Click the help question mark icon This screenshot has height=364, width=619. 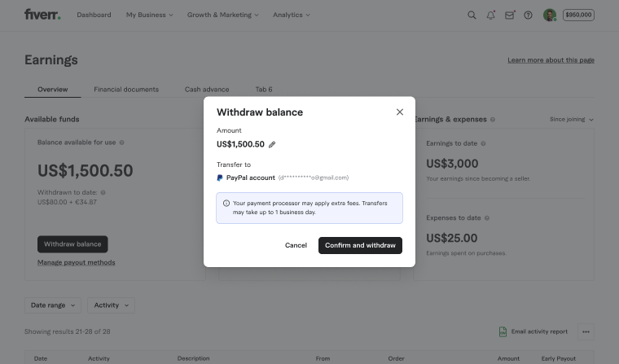coord(529,15)
